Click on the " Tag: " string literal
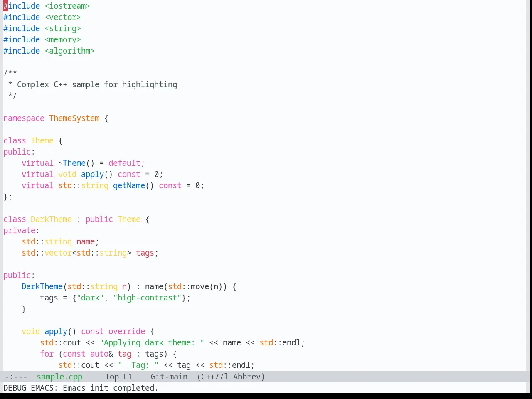Image resolution: width=532 pixels, height=399 pixels. click(x=138, y=365)
